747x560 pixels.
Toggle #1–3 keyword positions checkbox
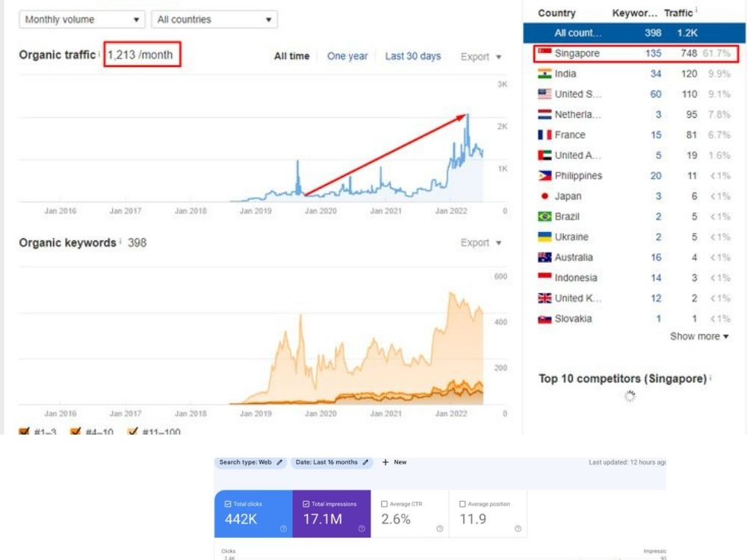click(24, 431)
